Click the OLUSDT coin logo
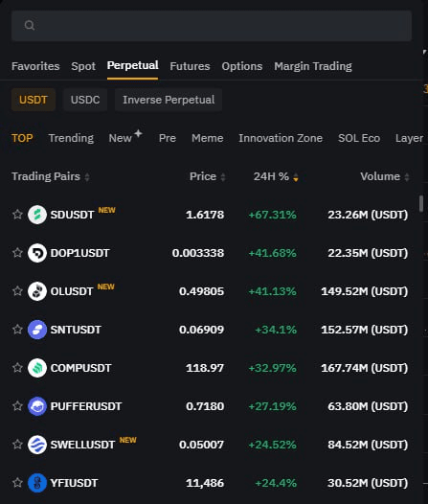The width and height of the screenshot is (428, 504). tap(37, 291)
